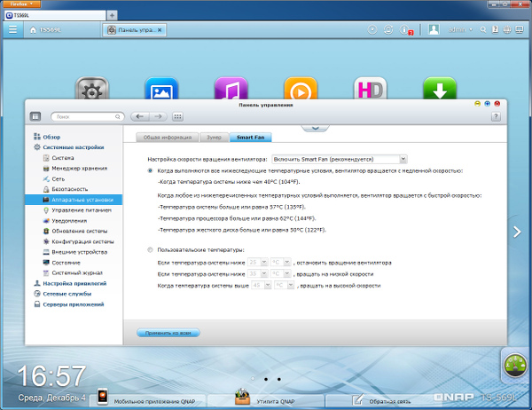Click the Control Panel search field
The width and height of the screenshot is (532, 410).
tap(88, 116)
